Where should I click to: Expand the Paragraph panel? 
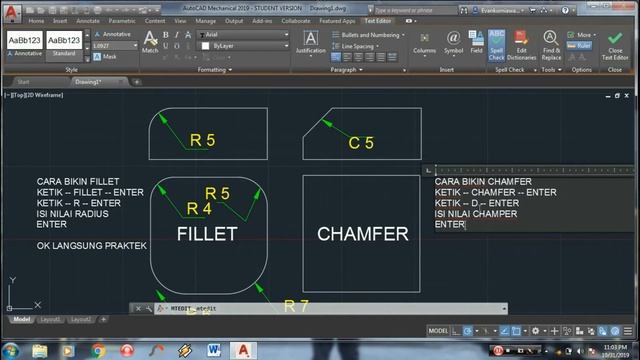(346, 70)
